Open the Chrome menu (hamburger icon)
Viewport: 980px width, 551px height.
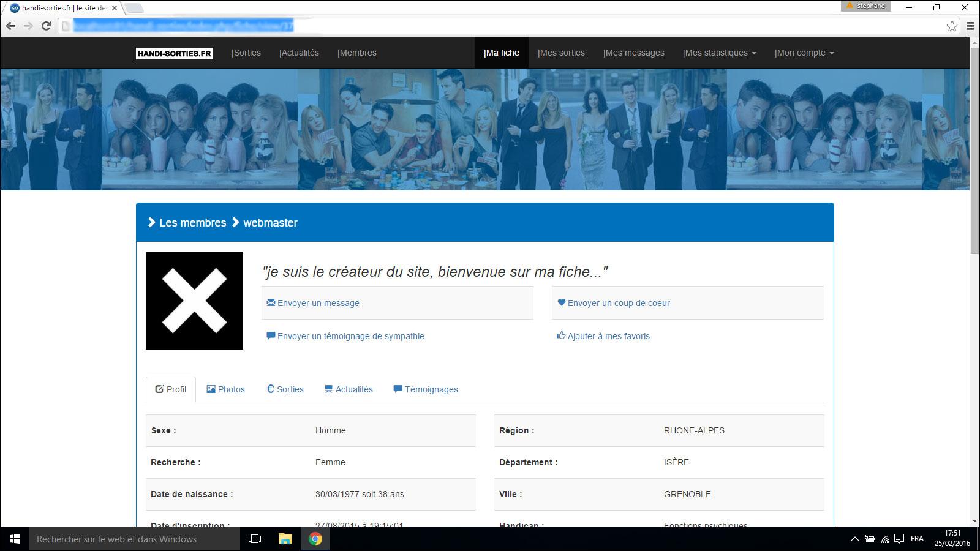pos(970,26)
